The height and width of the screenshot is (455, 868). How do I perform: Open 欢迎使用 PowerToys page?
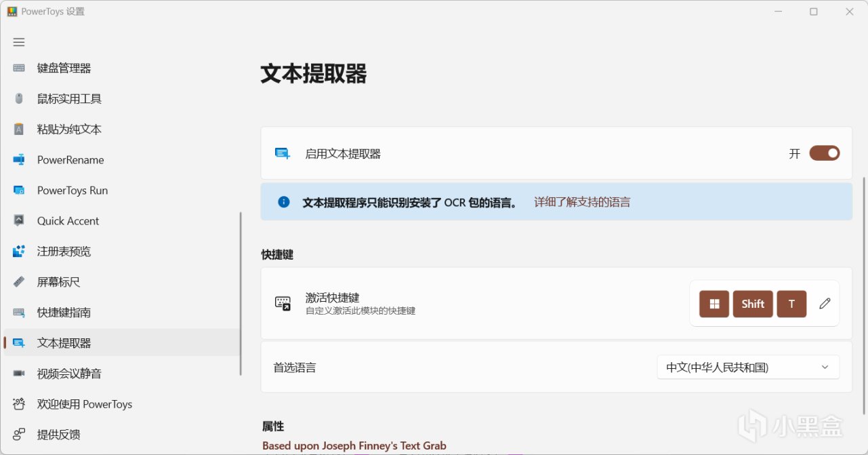tap(122, 404)
